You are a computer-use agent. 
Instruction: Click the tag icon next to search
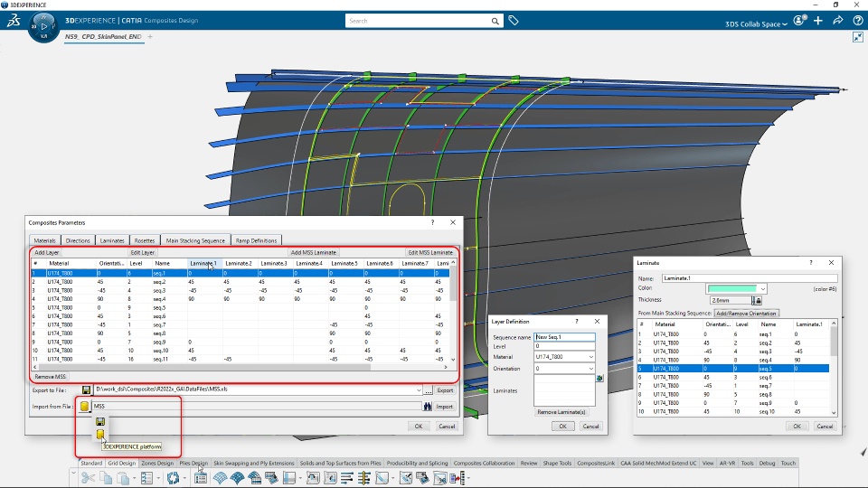pyautogui.click(x=514, y=21)
